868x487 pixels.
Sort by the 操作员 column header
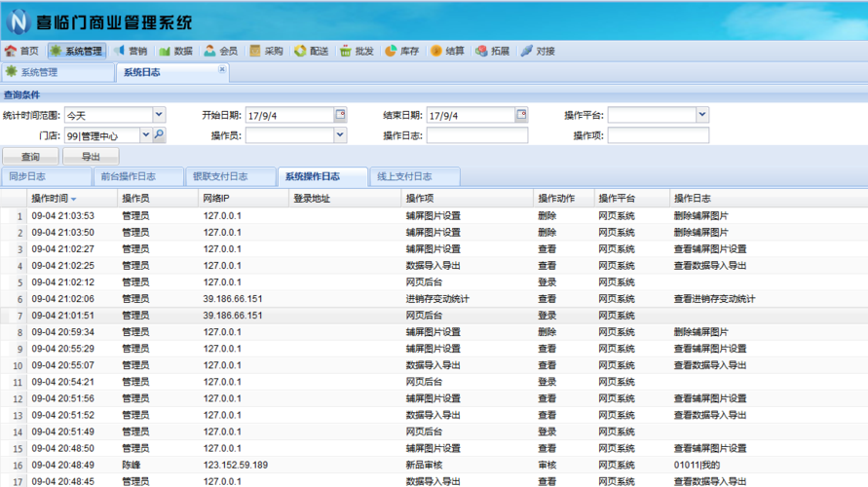tap(158, 198)
